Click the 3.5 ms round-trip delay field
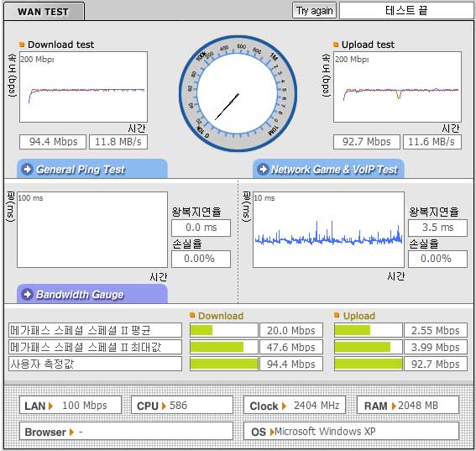Screen dimensions: 476x451 [x=437, y=228]
